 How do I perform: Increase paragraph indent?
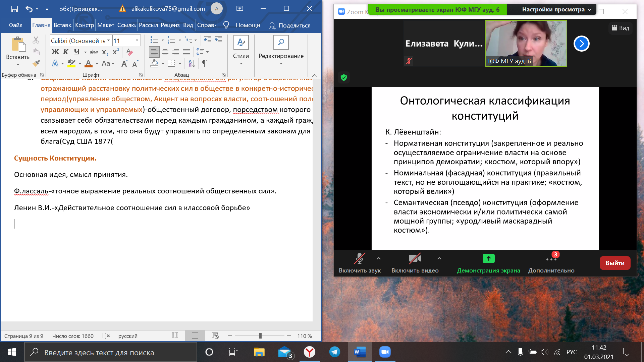(218, 40)
